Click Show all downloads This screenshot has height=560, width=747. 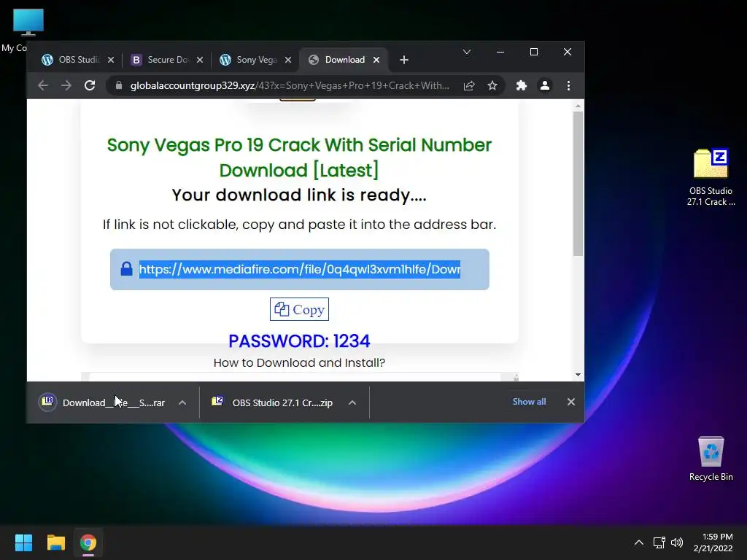tap(530, 402)
